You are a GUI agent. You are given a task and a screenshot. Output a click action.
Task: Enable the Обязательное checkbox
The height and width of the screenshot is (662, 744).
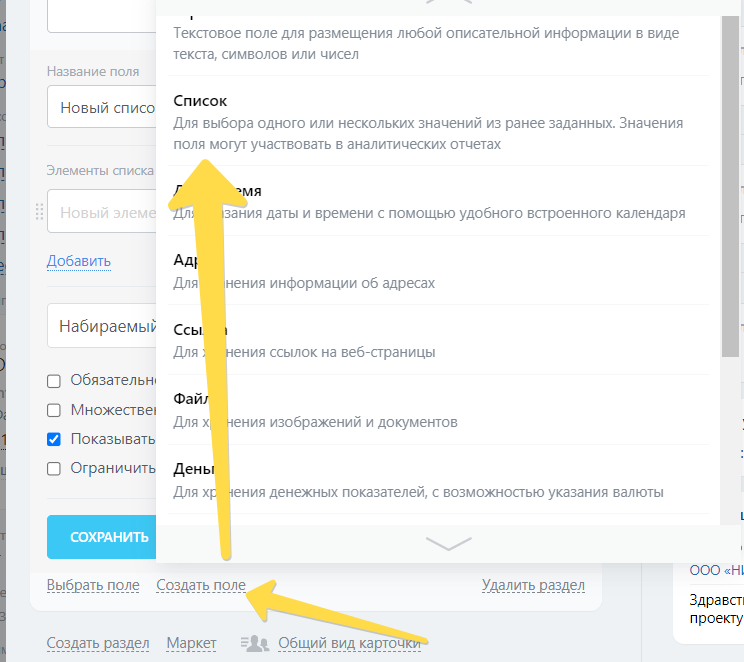54,380
